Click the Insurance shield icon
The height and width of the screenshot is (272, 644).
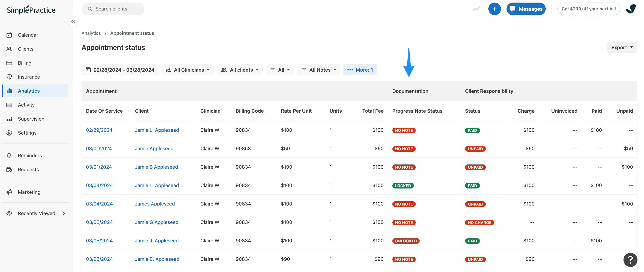[10, 77]
